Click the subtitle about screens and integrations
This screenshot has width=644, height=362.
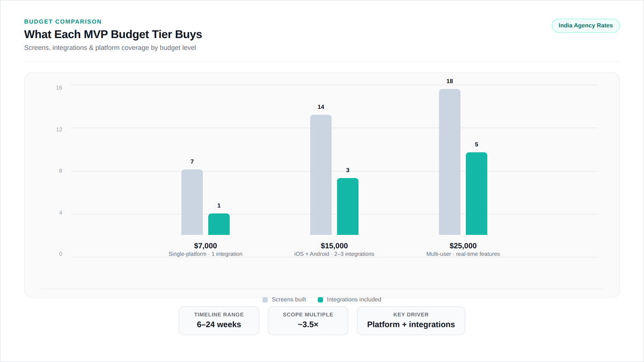point(110,48)
